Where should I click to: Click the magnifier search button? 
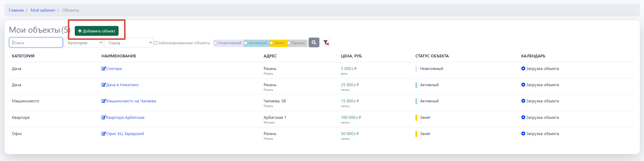click(314, 42)
